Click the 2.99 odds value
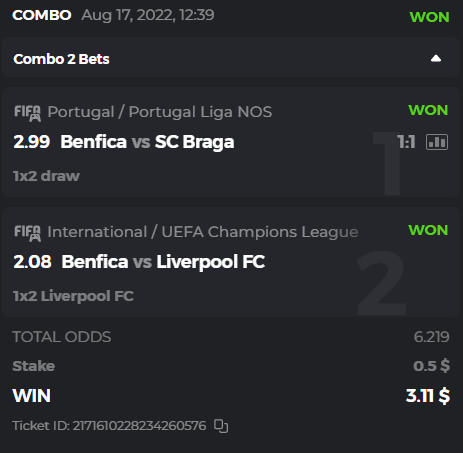Screen dimensions: 463x453 point(32,142)
